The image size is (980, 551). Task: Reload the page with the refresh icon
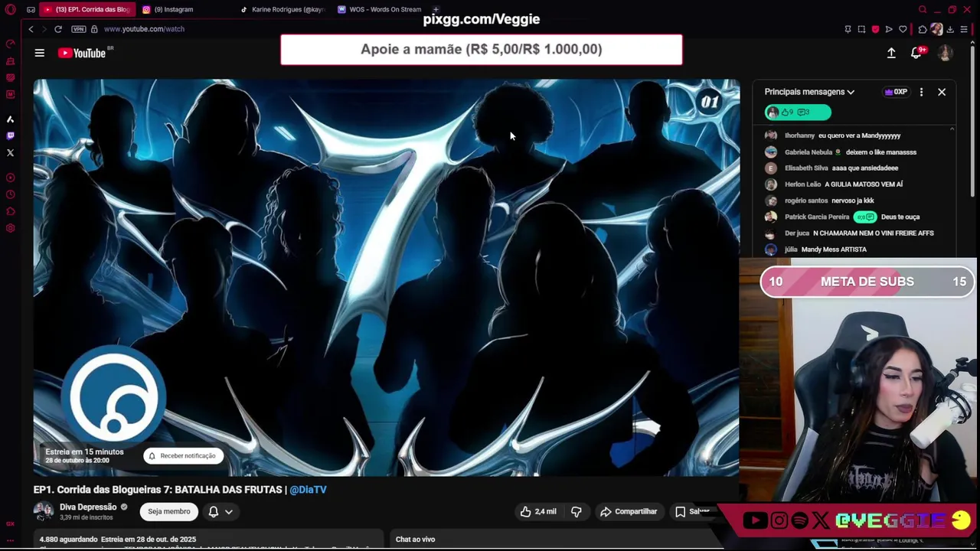pyautogui.click(x=57, y=29)
